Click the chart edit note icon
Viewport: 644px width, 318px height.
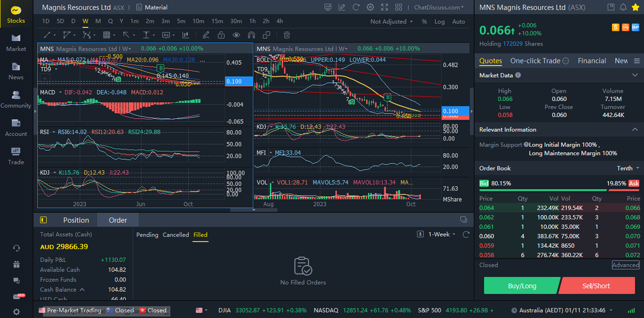(x=342, y=7)
